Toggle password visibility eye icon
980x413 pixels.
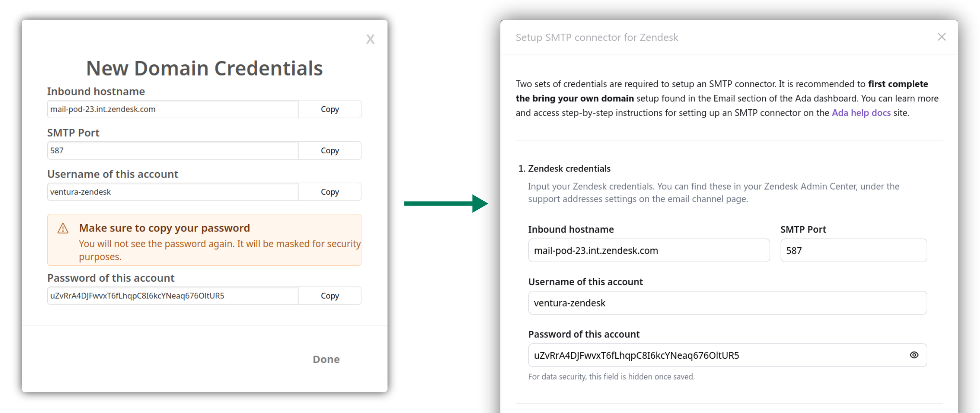click(x=914, y=355)
